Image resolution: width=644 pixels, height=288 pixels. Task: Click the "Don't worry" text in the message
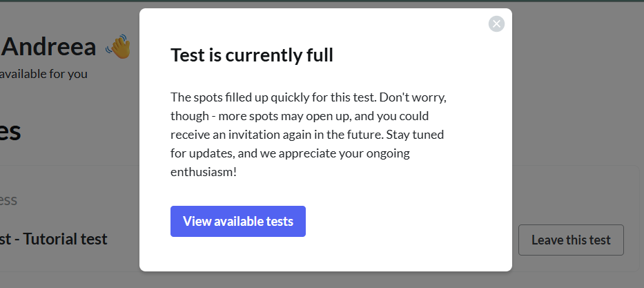point(412,98)
